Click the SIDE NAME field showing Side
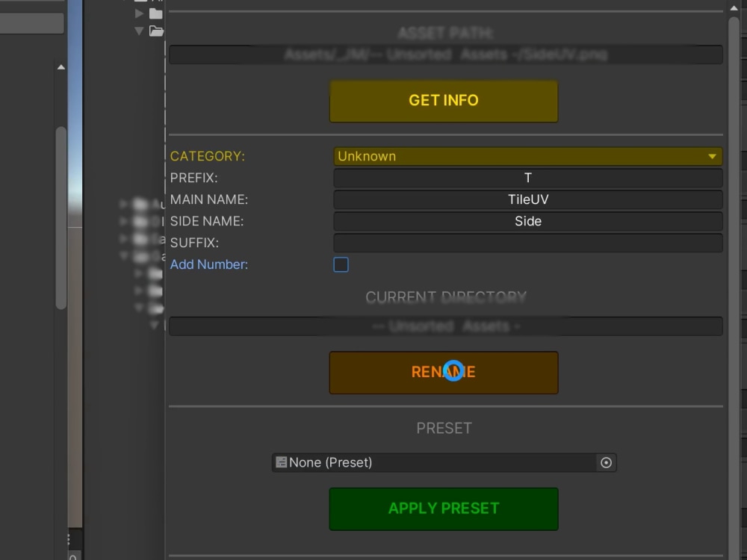This screenshot has height=560, width=747. pos(527,221)
